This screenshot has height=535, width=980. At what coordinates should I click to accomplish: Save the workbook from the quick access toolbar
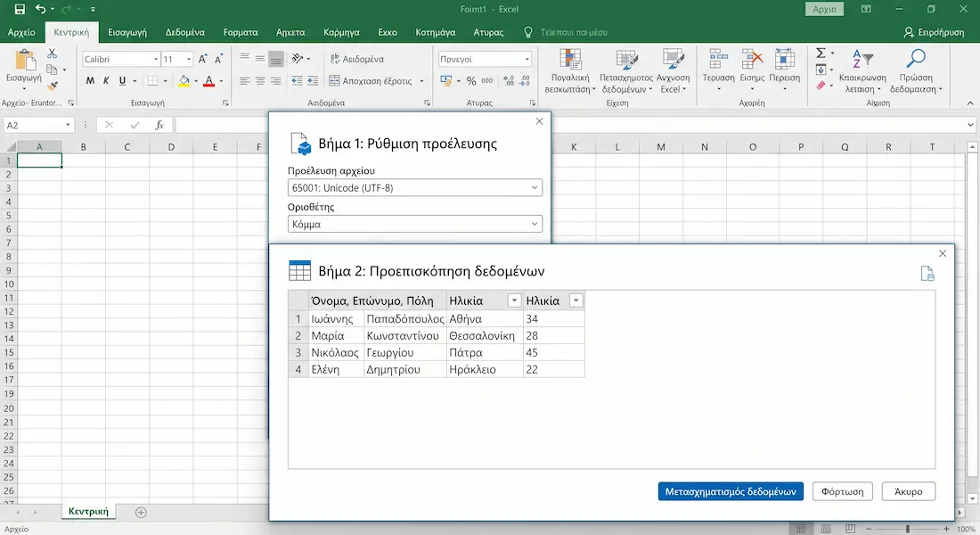click(x=20, y=10)
